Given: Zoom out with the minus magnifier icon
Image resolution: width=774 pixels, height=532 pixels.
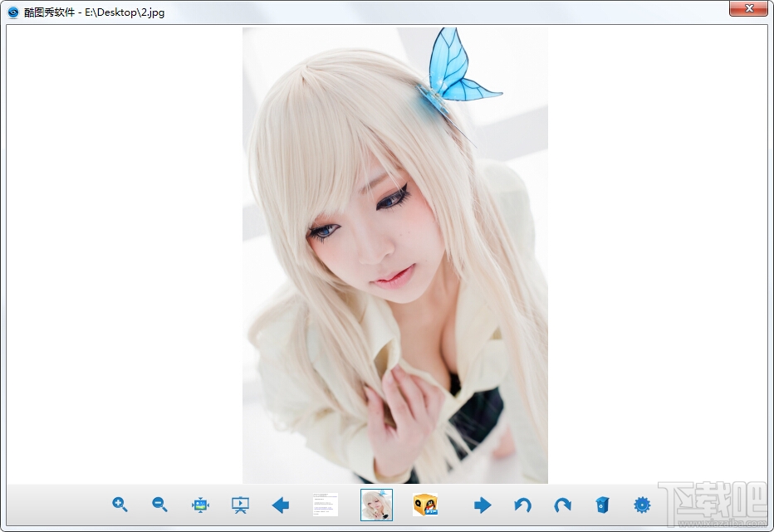Looking at the screenshot, I should pyautogui.click(x=159, y=505).
